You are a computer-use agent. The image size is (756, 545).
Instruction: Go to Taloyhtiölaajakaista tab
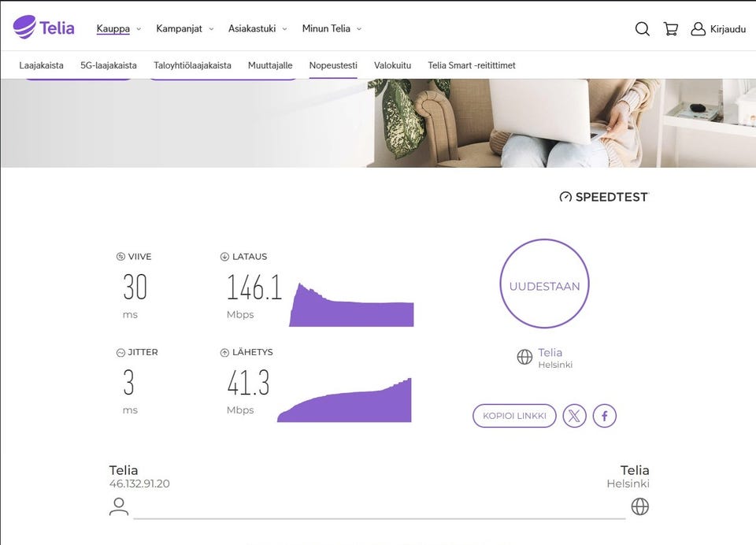pos(192,65)
